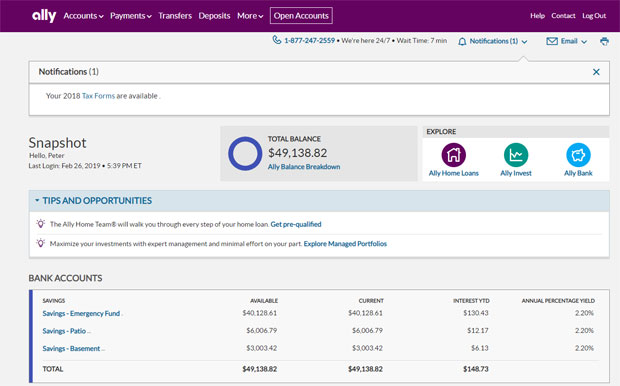Screen dimensions: 620x386
Task: Open the Contact link
Action: [563, 16]
